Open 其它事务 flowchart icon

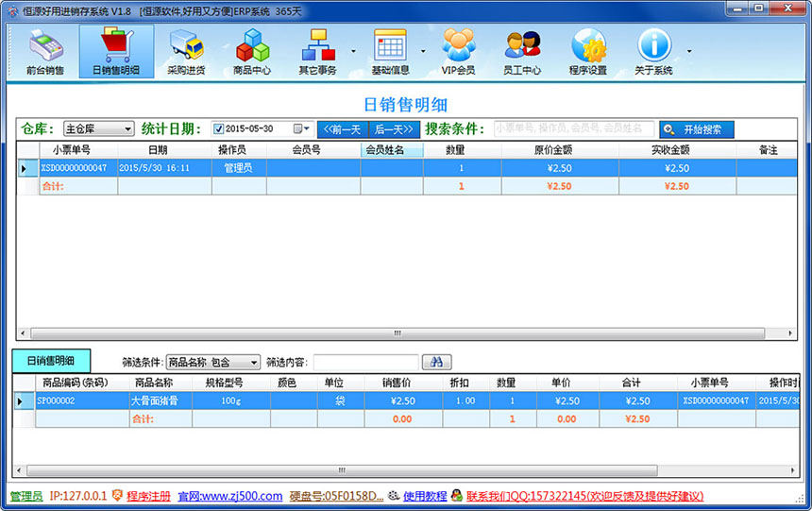[317, 52]
